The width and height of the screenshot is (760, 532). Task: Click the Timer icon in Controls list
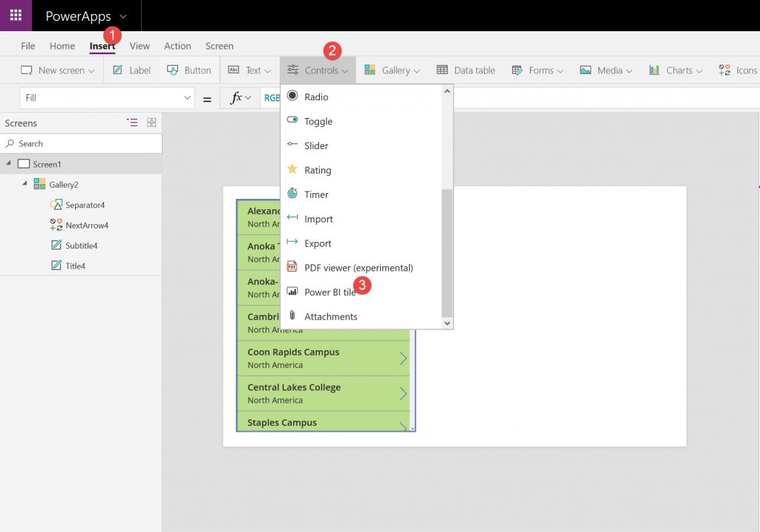(x=292, y=194)
